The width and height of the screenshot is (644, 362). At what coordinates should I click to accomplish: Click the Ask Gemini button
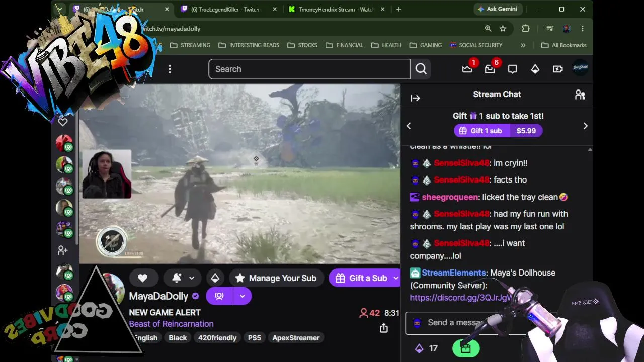(x=497, y=9)
